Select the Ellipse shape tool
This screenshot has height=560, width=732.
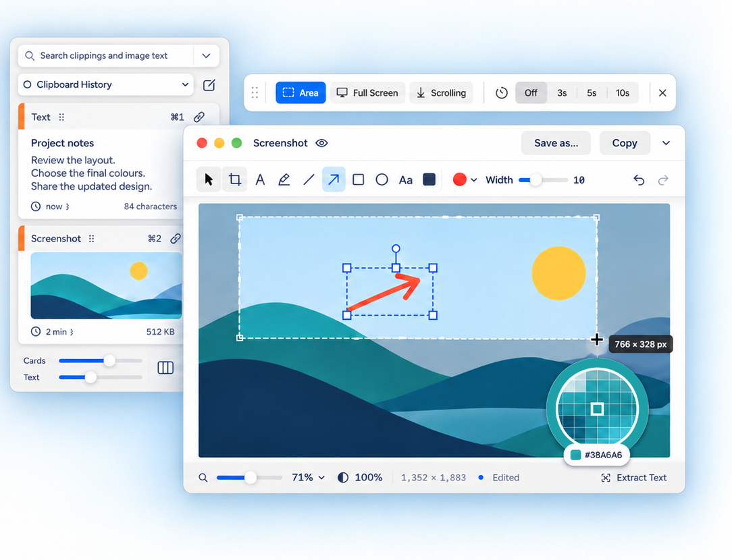[382, 179]
